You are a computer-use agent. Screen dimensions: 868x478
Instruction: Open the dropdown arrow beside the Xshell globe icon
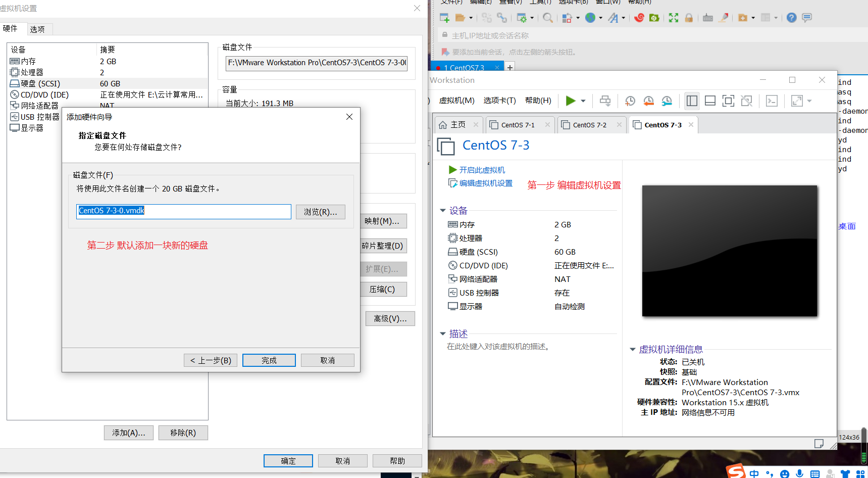(600, 18)
